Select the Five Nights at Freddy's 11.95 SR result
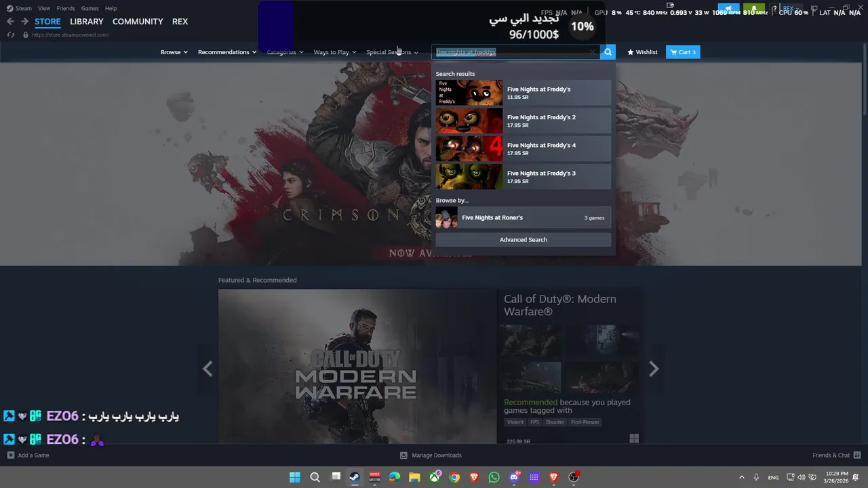The height and width of the screenshot is (488, 868). pos(524,93)
